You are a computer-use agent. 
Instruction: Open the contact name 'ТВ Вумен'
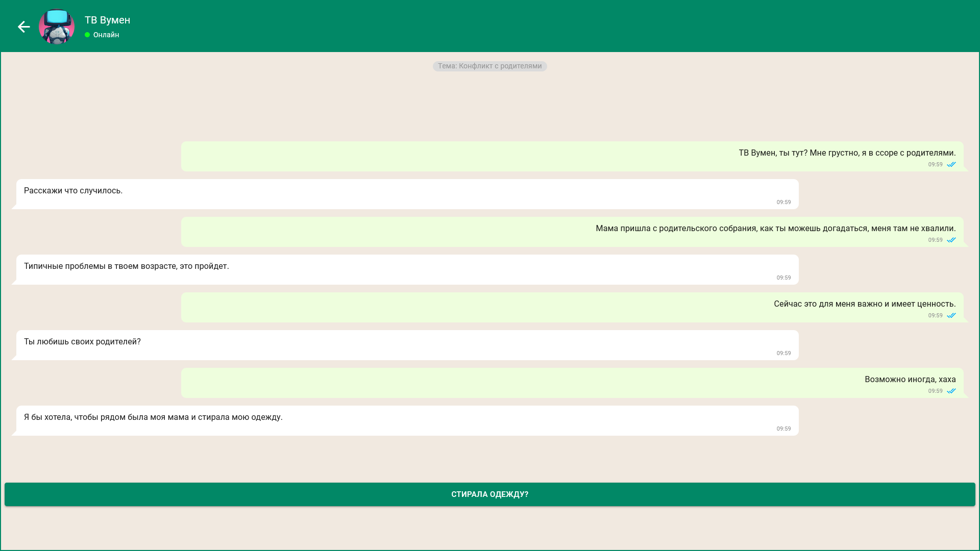click(x=107, y=20)
